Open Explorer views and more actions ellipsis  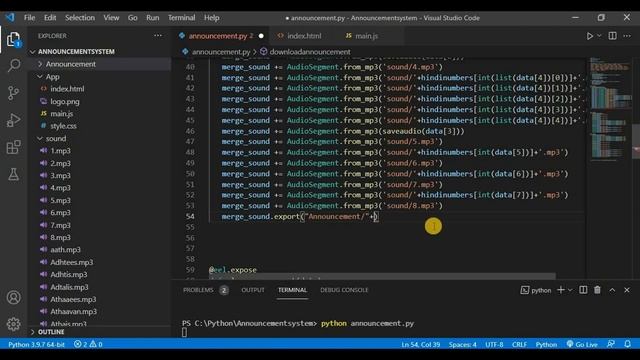coord(158,36)
